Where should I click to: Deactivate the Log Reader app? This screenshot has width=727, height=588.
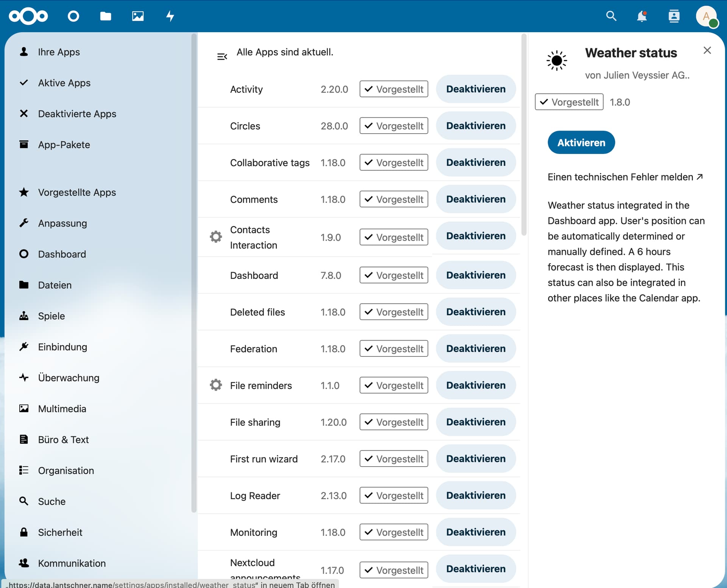476,495
